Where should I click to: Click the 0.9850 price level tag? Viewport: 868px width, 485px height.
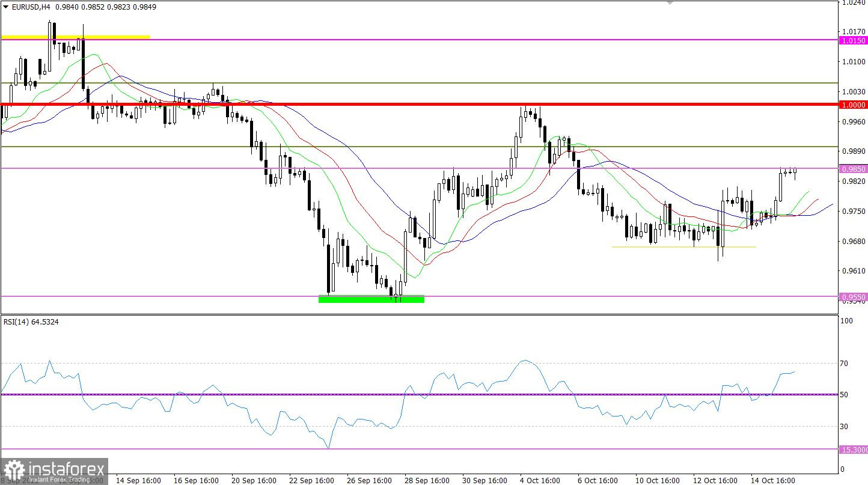(854, 169)
